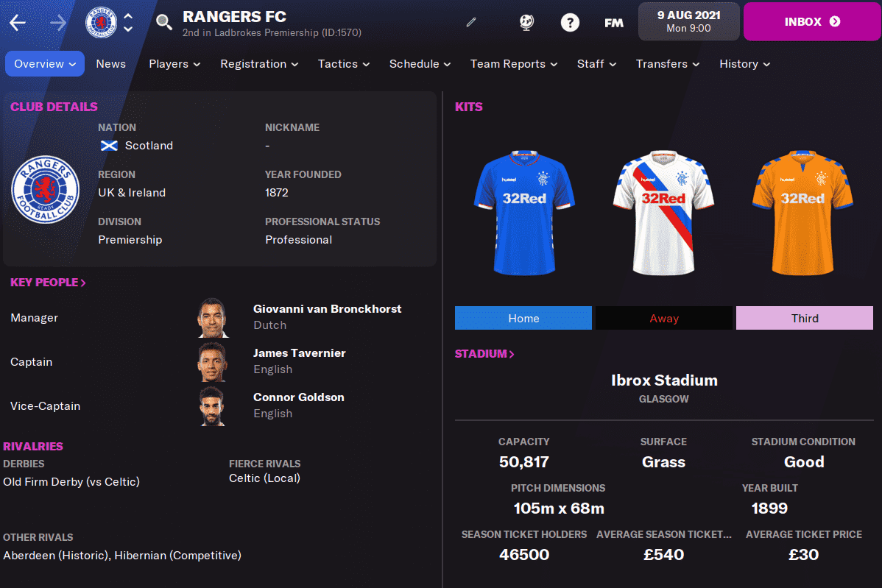This screenshot has height=588, width=882.
Task: Select the Away kit tab
Action: point(664,318)
